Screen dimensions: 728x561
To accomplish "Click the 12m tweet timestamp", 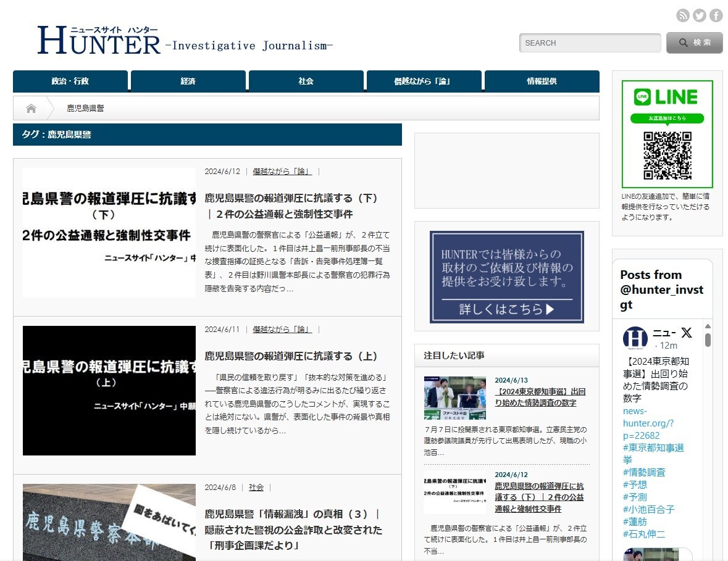I will pos(669,345).
